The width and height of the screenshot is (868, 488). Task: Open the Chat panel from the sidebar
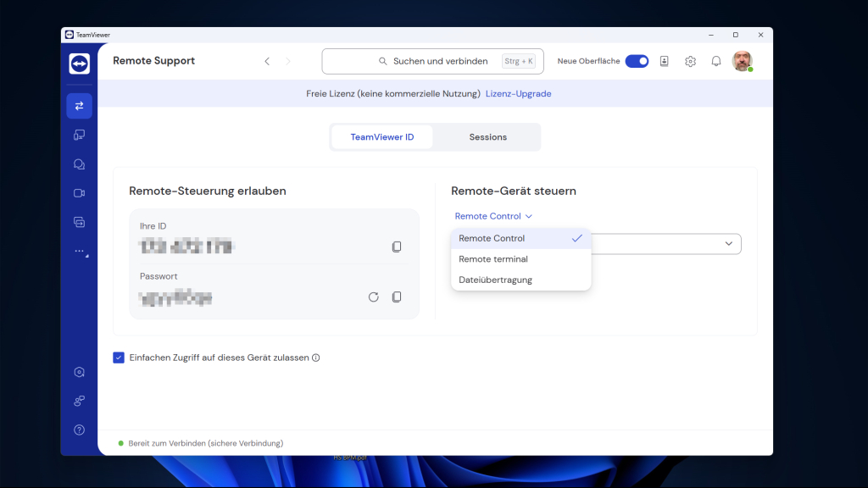[79, 164]
